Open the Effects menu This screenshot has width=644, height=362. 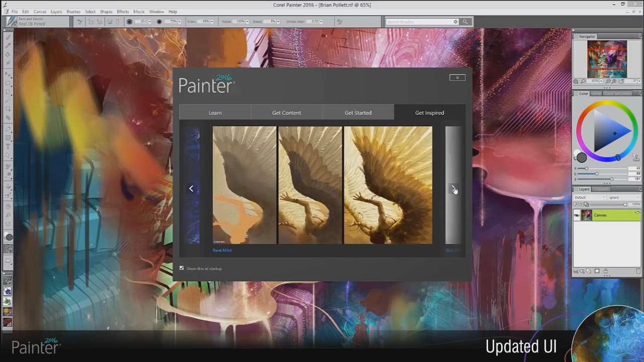tap(123, 12)
